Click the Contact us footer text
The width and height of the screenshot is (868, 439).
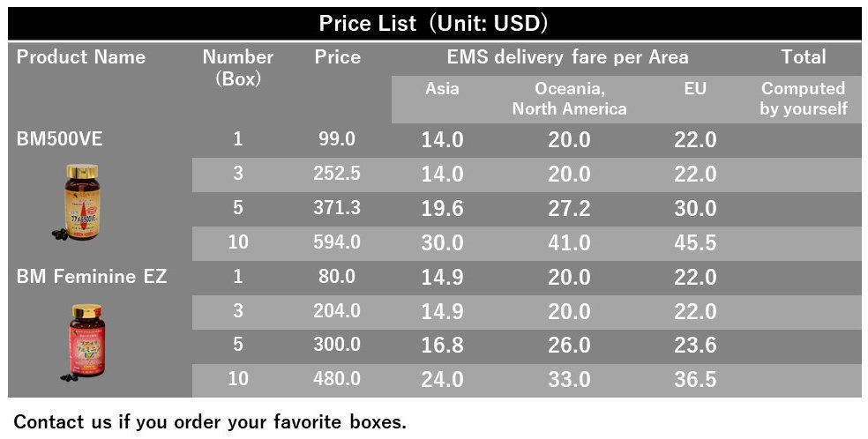pos(210,422)
